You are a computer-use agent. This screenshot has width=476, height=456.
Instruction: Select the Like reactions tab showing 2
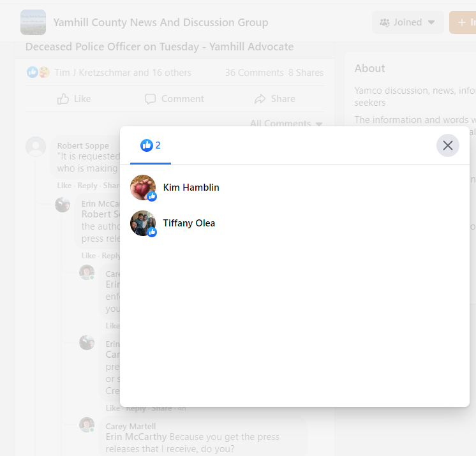coord(151,145)
